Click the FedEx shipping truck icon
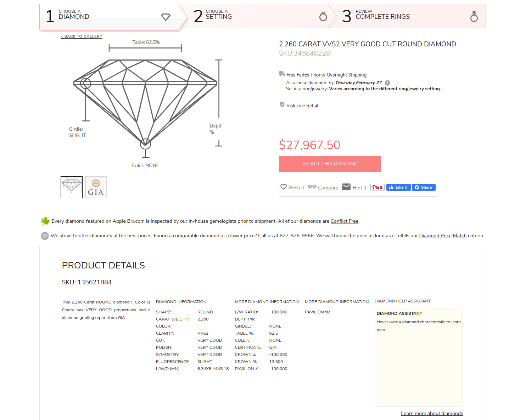 point(282,74)
